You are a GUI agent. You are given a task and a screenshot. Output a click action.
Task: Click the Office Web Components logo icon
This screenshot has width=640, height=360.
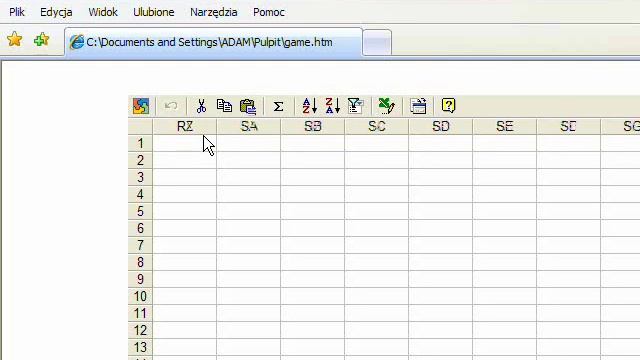141,106
